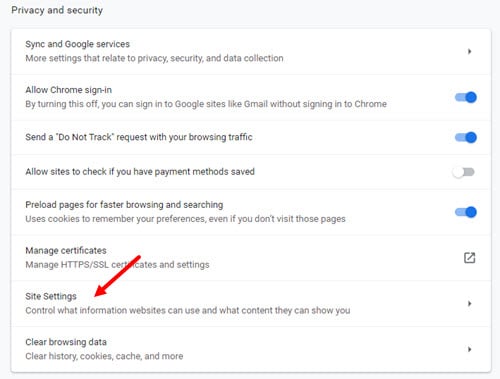Expand the Clear browsing data row
Image resolution: width=500 pixels, height=379 pixels.
(251, 349)
